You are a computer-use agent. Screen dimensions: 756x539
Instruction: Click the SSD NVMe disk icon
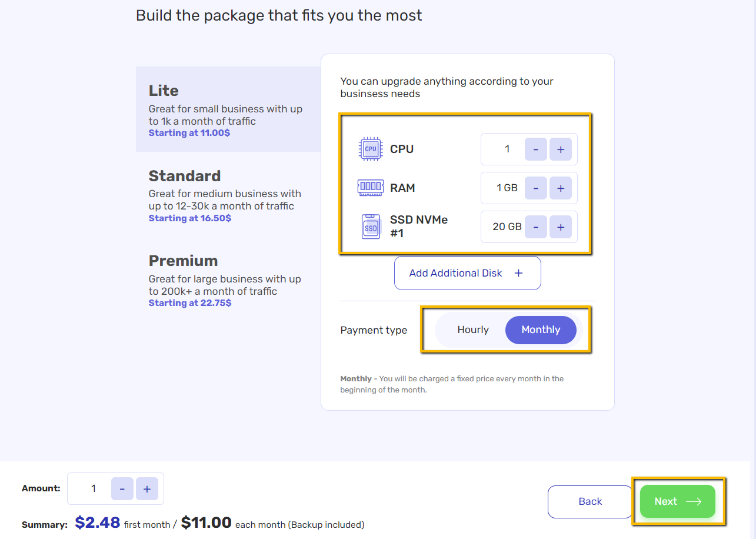371,227
